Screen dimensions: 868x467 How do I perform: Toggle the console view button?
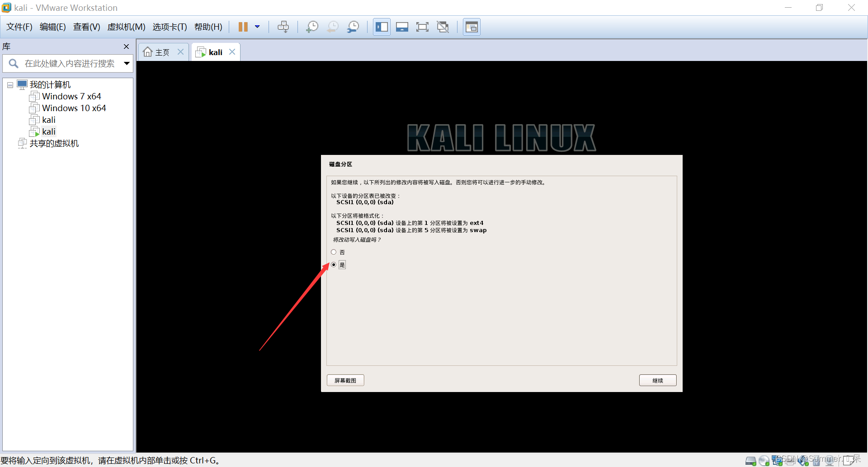(472, 27)
